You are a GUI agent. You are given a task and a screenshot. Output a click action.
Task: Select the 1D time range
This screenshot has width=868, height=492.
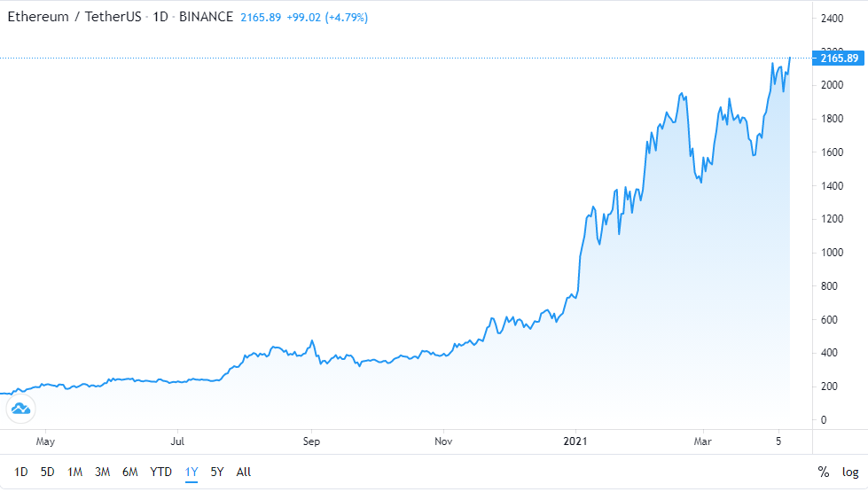click(21, 472)
